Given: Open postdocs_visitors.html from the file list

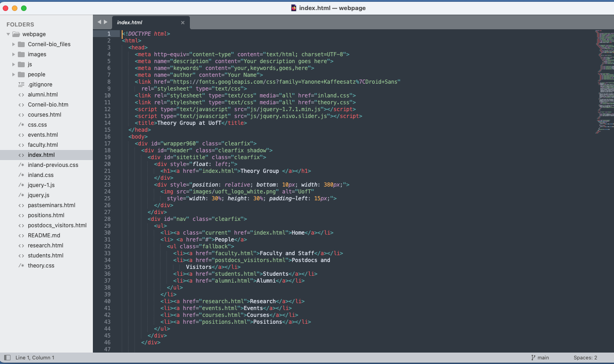Looking at the screenshot, I should [x=57, y=225].
